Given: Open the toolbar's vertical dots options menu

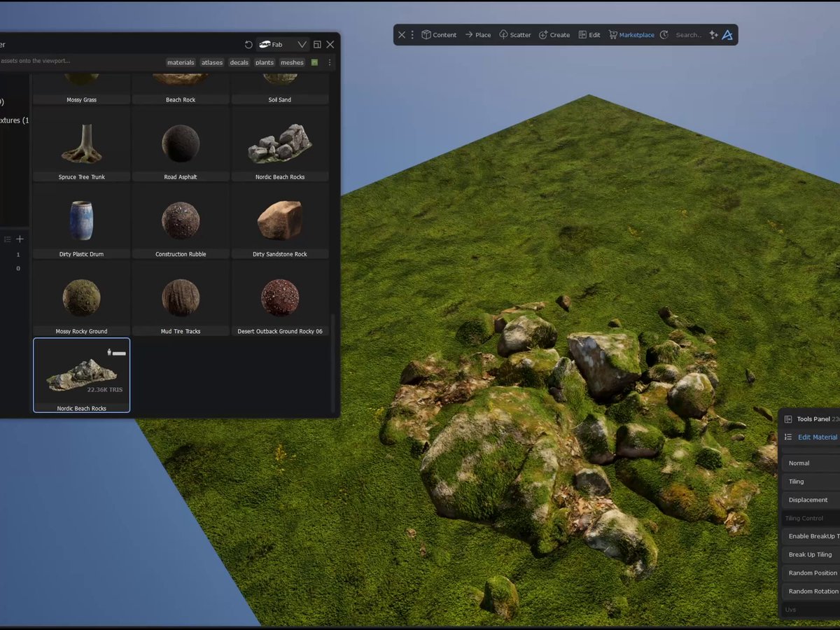Looking at the screenshot, I should (x=412, y=35).
